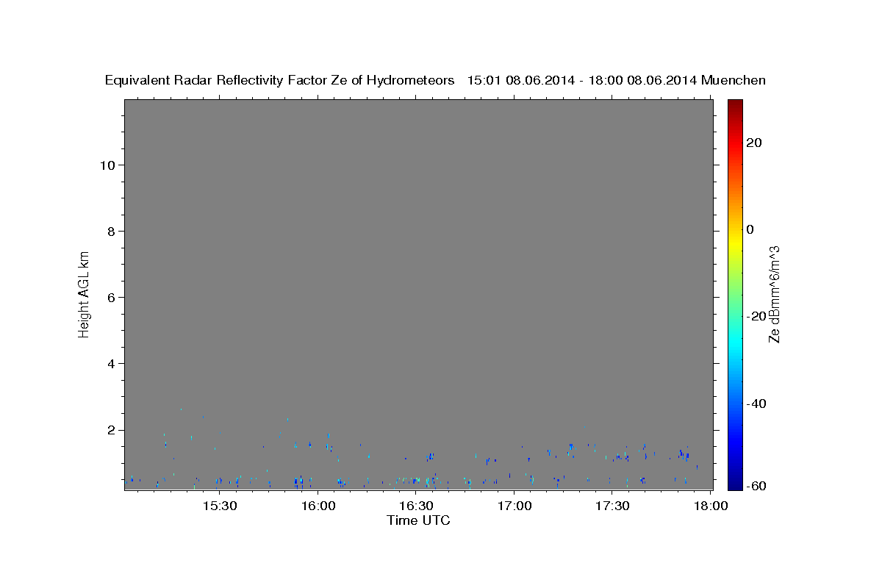The height and width of the screenshot is (588, 882).
Task: Click the '16:30' time tick label
Action: click(x=416, y=506)
